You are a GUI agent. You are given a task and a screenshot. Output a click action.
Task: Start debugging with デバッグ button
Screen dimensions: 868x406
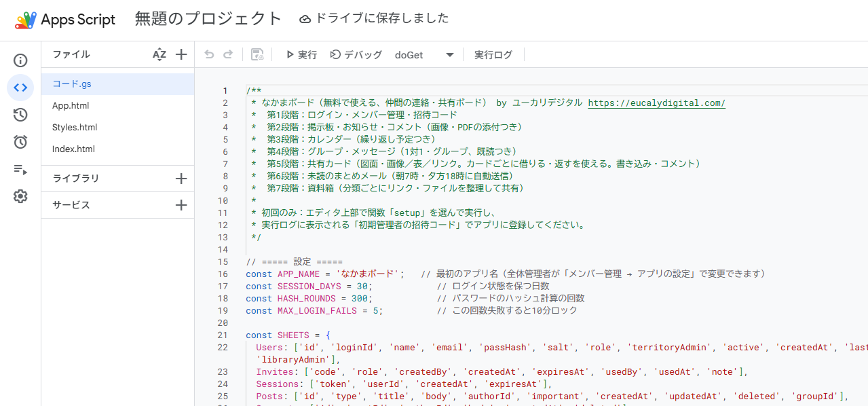pos(356,55)
